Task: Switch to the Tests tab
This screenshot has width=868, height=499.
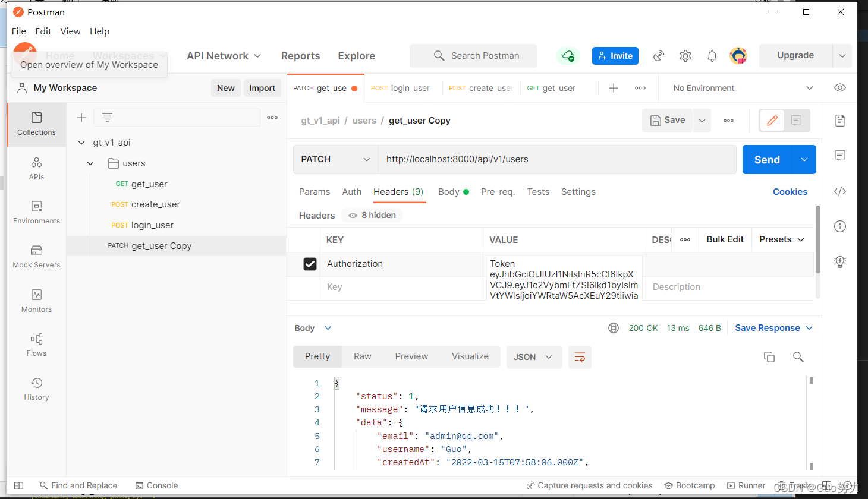Action: [538, 192]
